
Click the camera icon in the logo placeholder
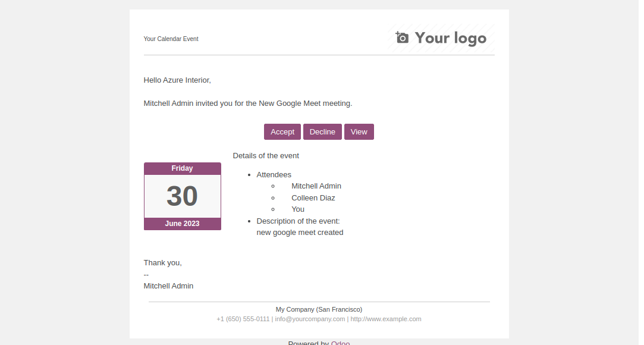(x=403, y=38)
